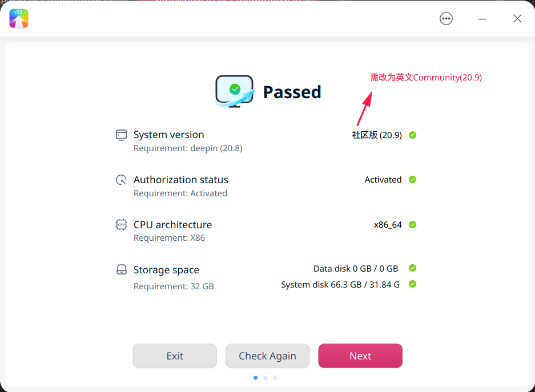Screen dimensions: 535x392
Task: Click the Activated status text
Action: tap(383, 179)
